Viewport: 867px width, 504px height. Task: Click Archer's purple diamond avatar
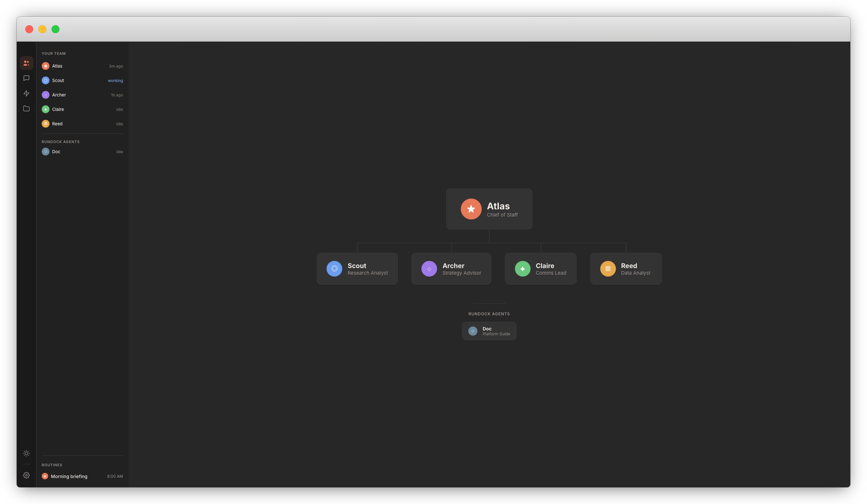coord(429,269)
